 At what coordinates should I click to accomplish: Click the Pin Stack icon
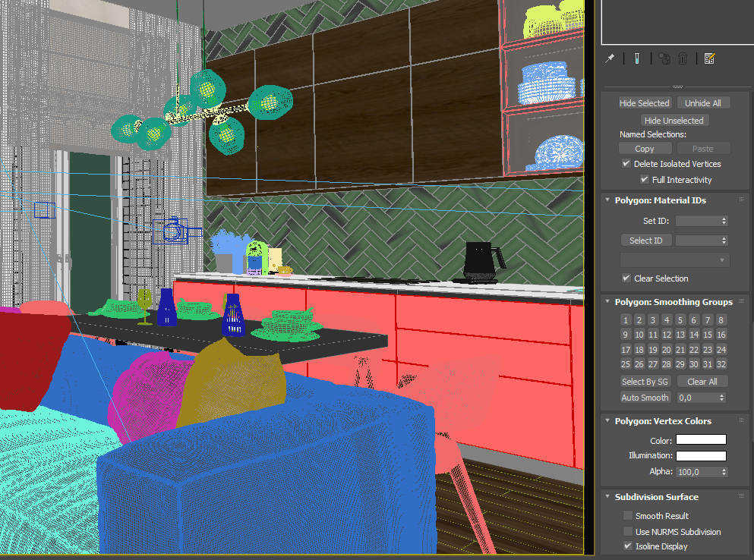[610, 58]
